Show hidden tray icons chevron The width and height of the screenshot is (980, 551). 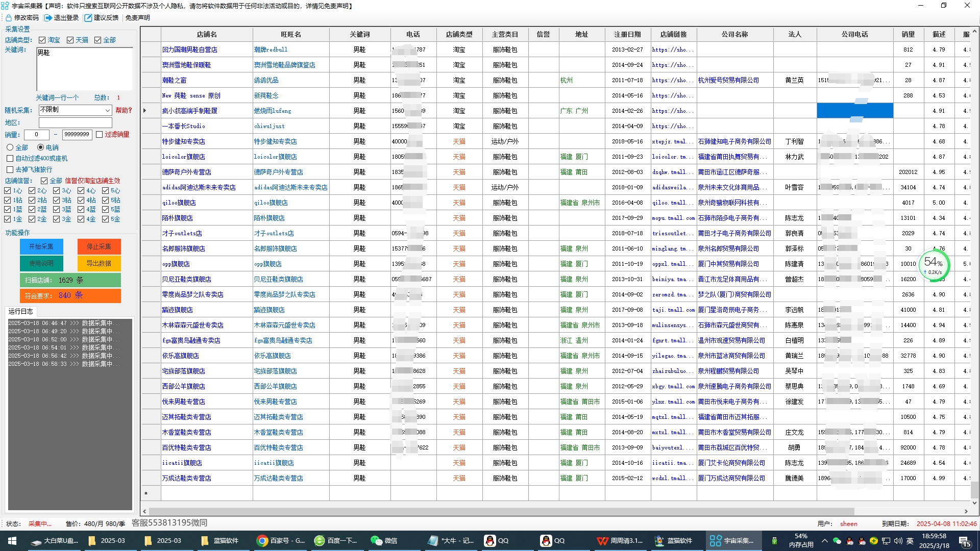coord(824,541)
